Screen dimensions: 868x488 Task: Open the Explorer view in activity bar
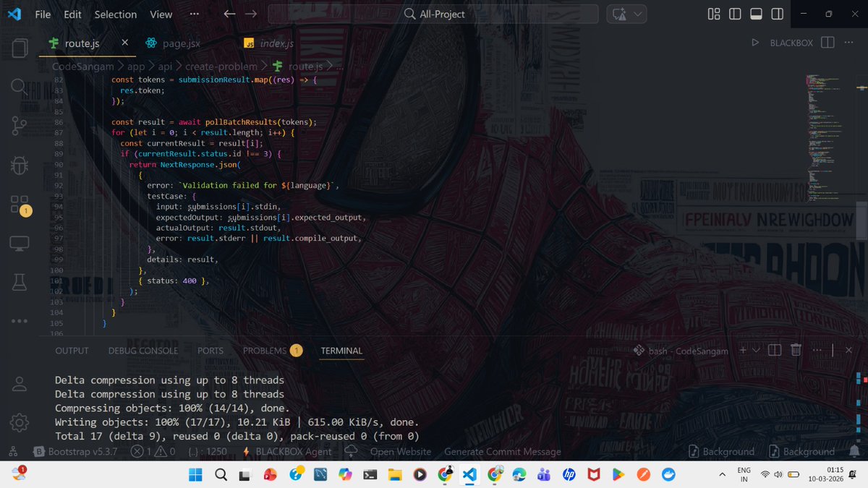tap(20, 48)
